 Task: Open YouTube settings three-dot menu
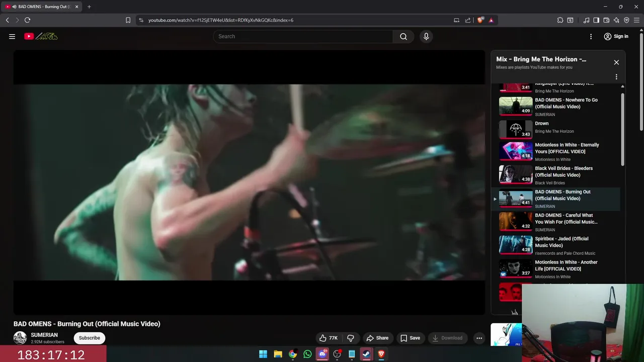click(591, 36)
